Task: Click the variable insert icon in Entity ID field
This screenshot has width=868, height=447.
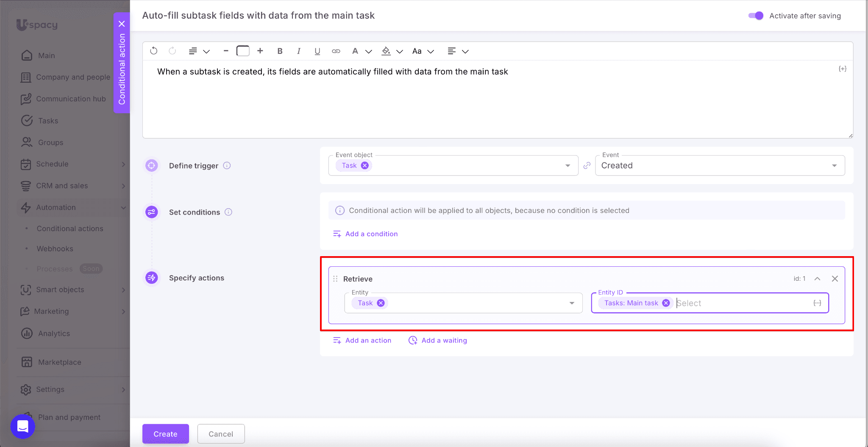Action: point(817,303)
